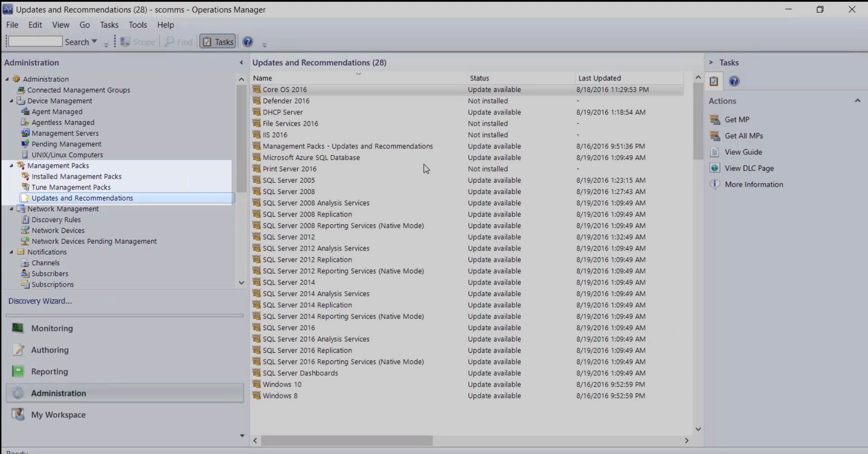Click the Channels node icon
This screenshot has width=868, height=454.
click(25, 263)
